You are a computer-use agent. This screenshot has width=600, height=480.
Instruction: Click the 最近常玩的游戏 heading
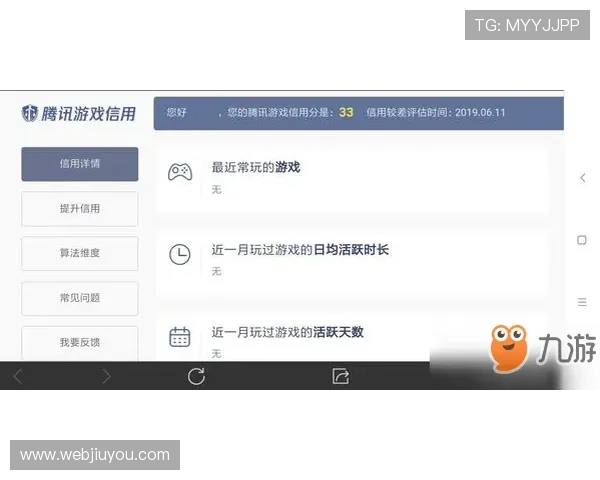(256, 167)
